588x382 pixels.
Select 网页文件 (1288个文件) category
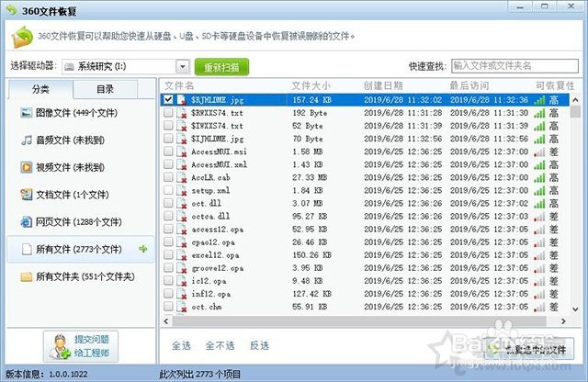80,222
